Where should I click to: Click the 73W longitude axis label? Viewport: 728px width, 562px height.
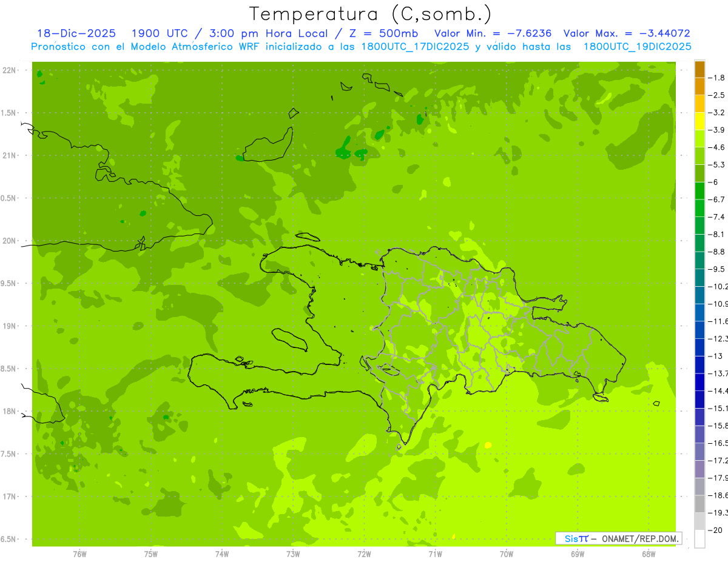pyautogui.click(x=293, y=554)
